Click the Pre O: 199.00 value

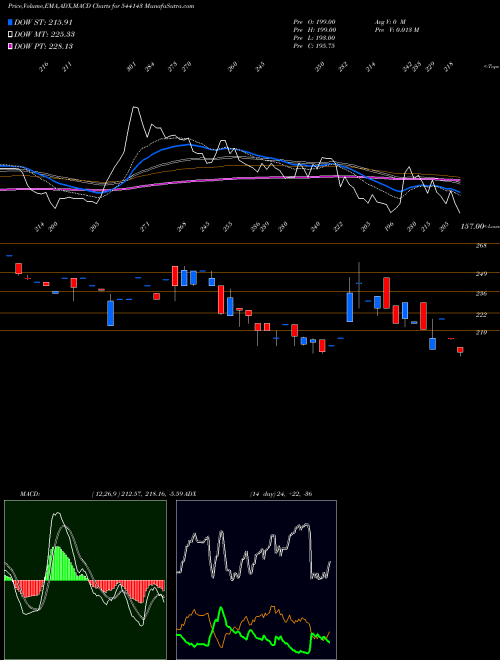click(x=314, y=22)
